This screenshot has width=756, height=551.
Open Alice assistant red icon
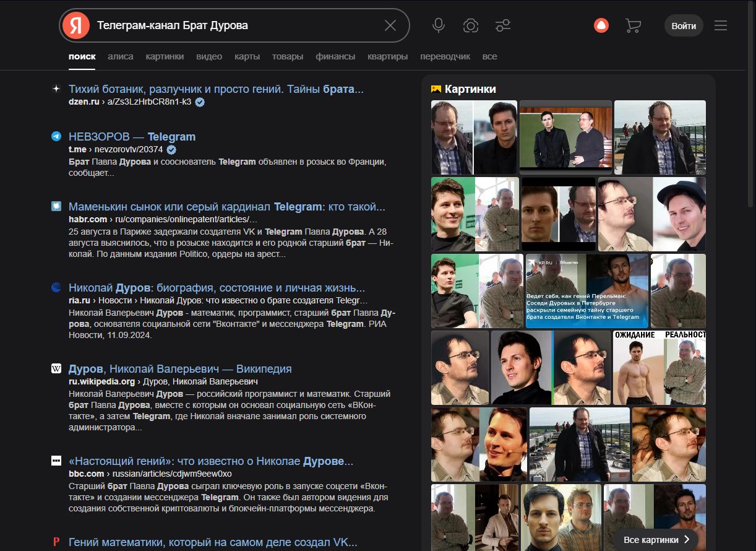pos(601,25)
